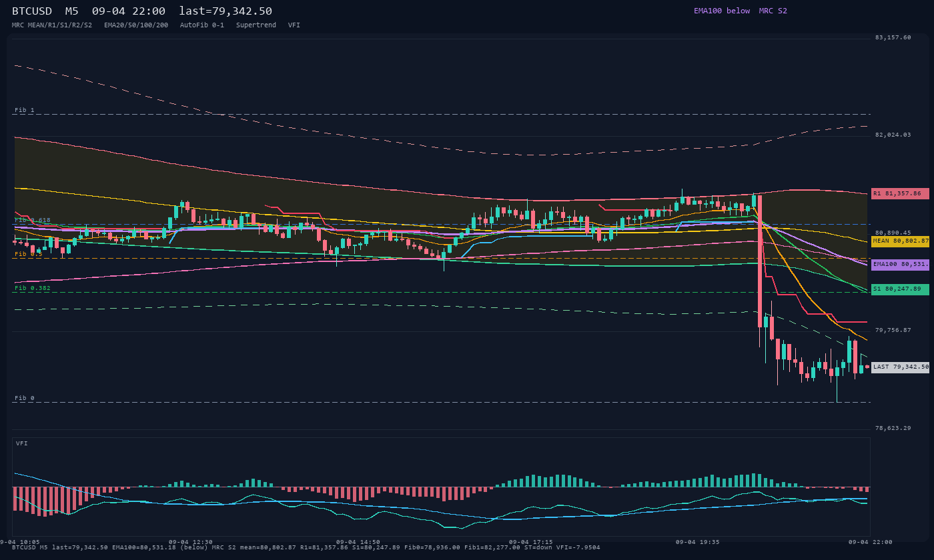Click MRC MEAN/R1/S1/R2/S2 legend entry

tap(52, 25)
